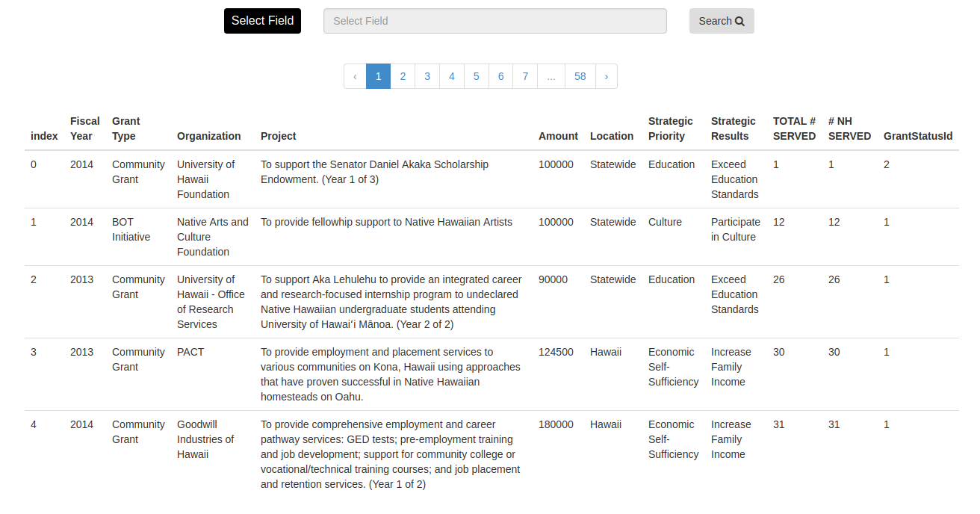Click the Strategic Priority column header

670,128
